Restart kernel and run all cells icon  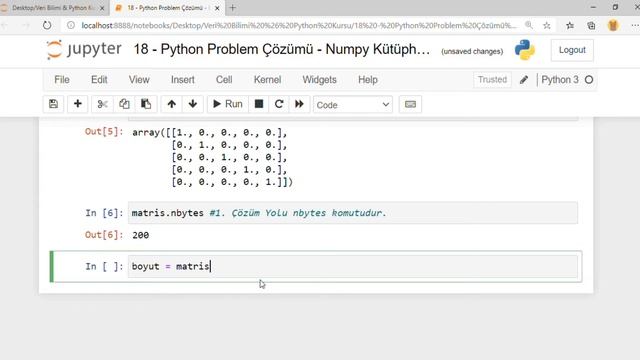coord(299,104)
